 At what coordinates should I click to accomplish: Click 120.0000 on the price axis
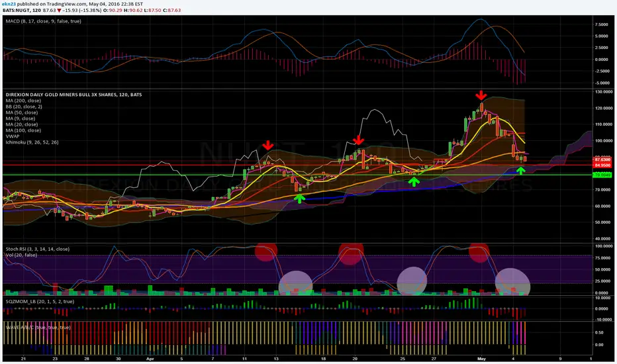[x=603, y=108]
